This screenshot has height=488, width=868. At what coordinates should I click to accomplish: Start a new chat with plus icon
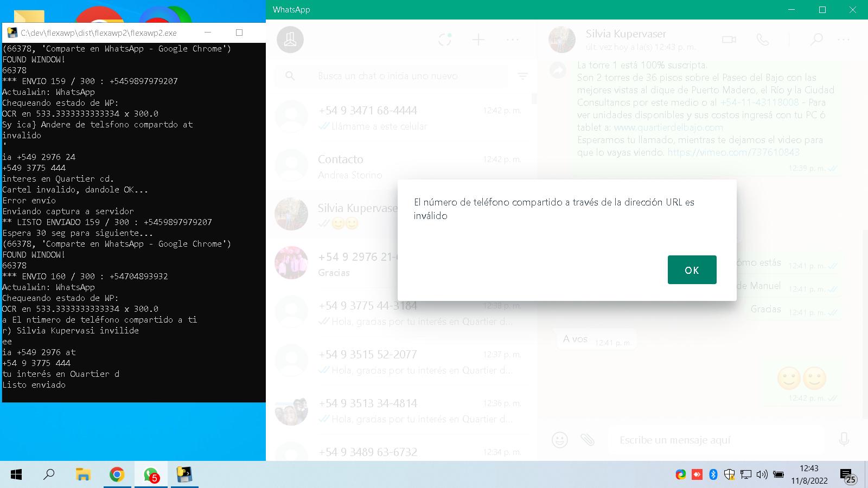pos(478,40)
